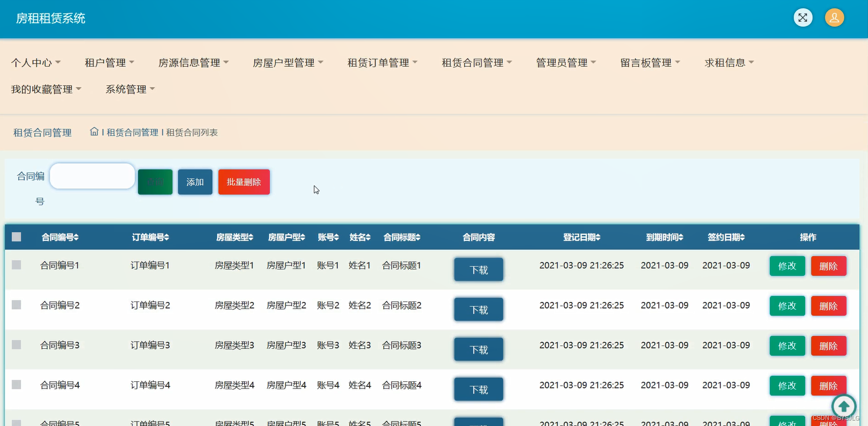
Task: Sort by 登记日期 column header
Action: pos(581,237)
